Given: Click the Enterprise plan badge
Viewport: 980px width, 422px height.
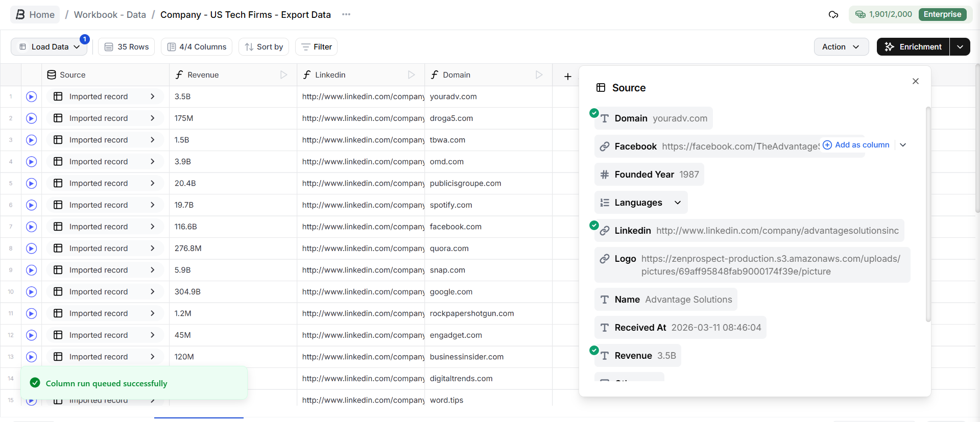Looking at the screenshot, I should (942, 14).
